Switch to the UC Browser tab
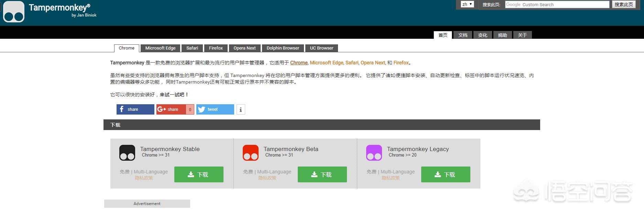Viewport: 644px width, 214px height. (x=321, y=48)
